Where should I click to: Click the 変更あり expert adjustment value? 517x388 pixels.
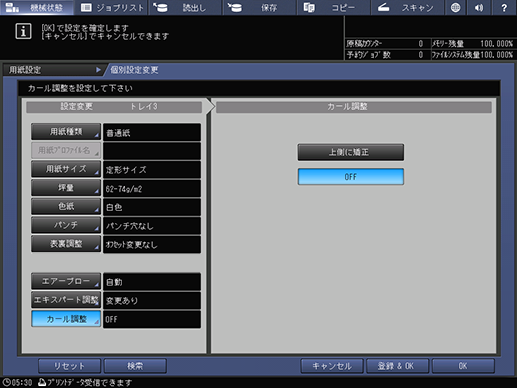coord(152,301)
